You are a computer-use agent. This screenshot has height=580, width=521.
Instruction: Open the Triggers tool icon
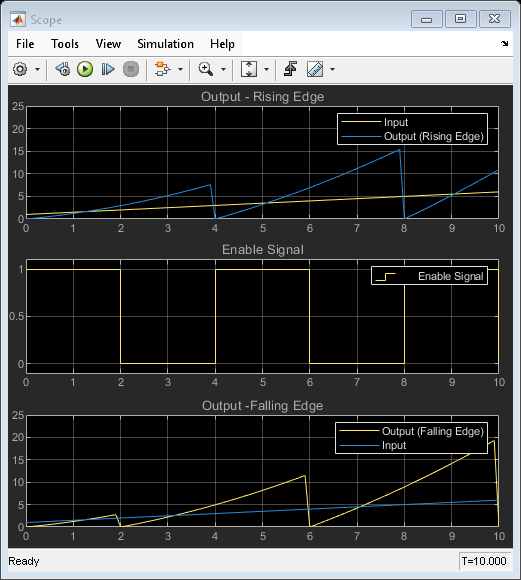290,69
